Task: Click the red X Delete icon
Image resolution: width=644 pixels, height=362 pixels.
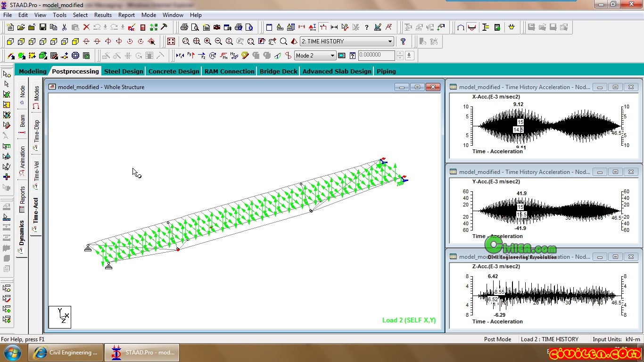Action: click(x=86, y=27)
